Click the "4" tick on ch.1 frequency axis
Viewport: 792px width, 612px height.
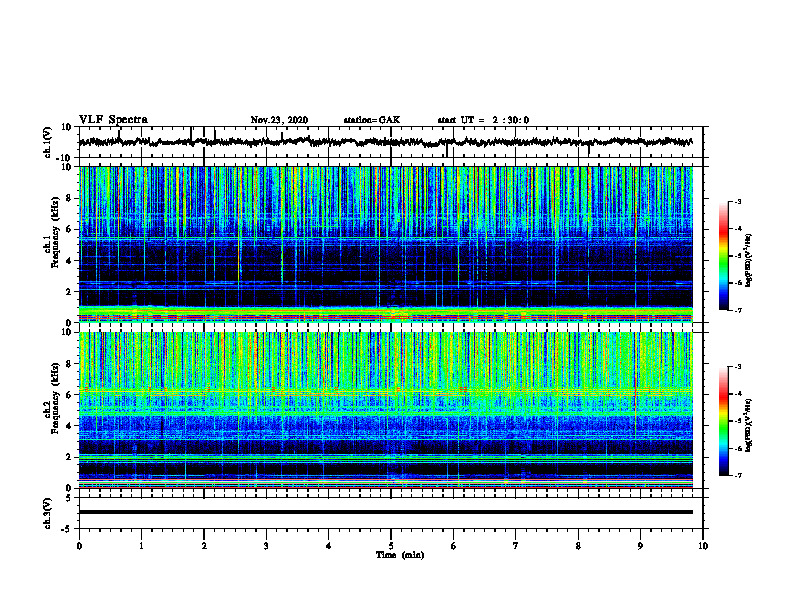(69, 261)
